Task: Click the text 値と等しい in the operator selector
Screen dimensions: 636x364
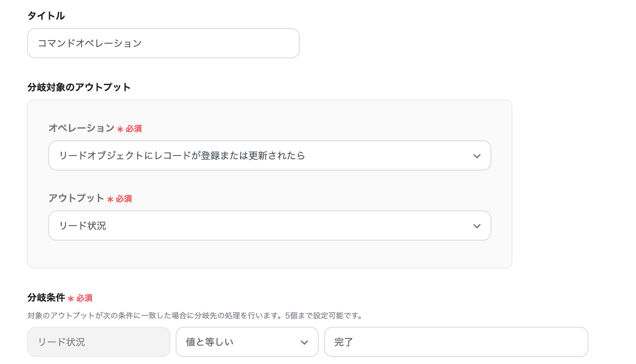Action: (x=209, y=342)
